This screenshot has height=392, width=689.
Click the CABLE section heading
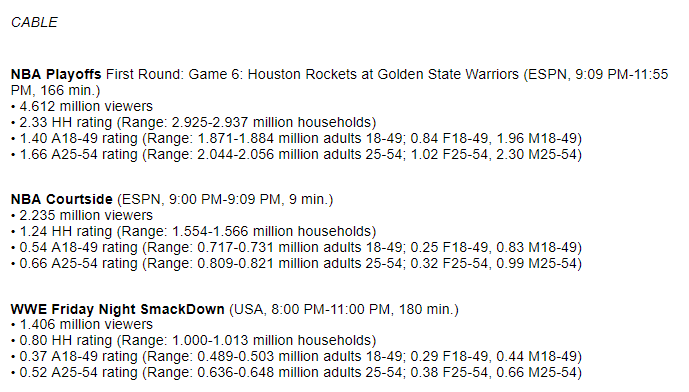point(34,22)
